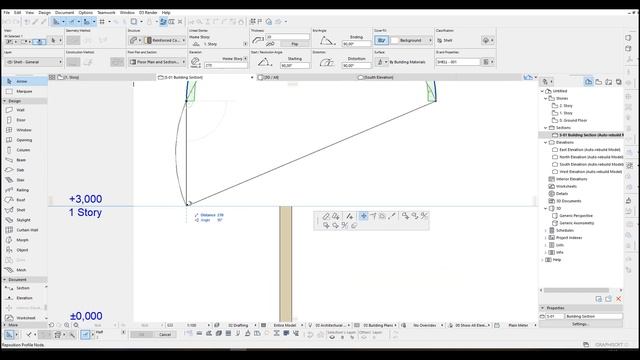Click first pencil icon in pet palette
640x360 pixels.
[x=326, y=216]
